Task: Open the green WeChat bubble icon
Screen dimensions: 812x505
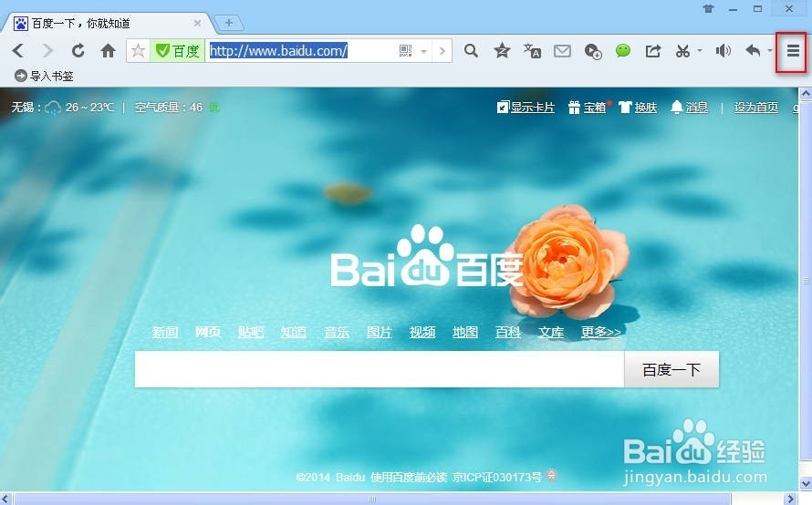Action: (623, 50)
